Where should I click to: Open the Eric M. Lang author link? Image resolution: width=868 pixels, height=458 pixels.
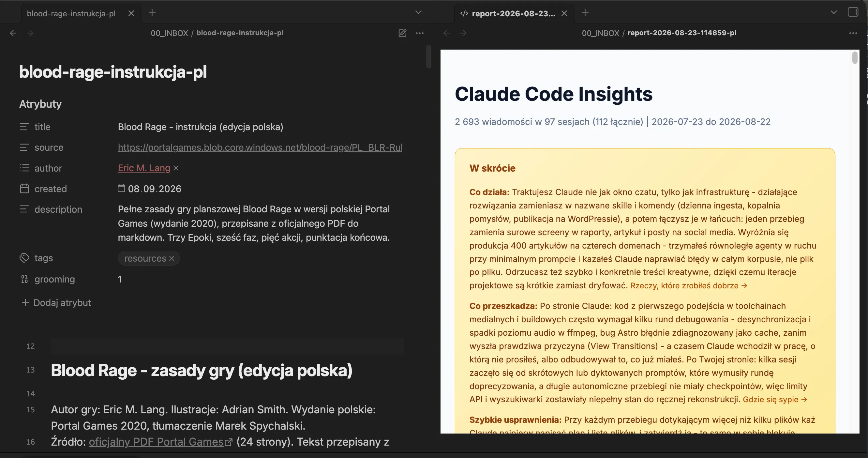(144, 168)
